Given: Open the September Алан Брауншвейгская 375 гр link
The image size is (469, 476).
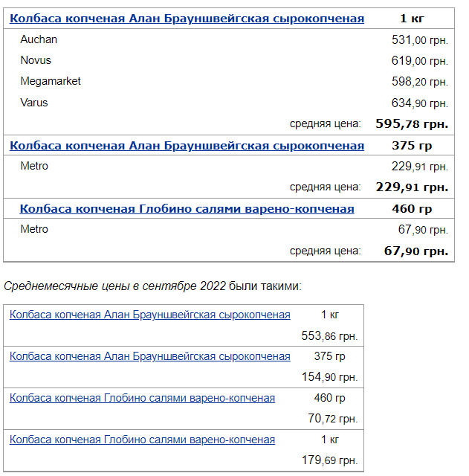Looking at the screenshot, I should pyautogui.click(x=150, y=356).
